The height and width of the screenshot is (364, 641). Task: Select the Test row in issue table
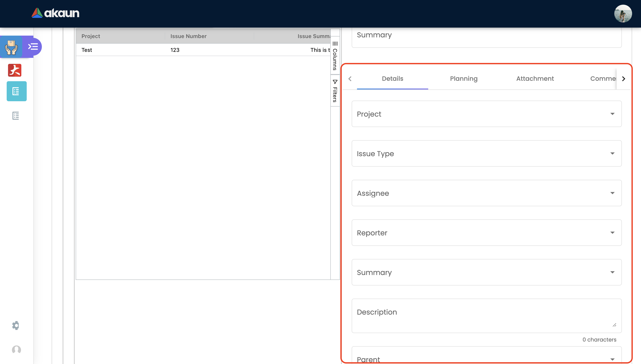[87, 50]
